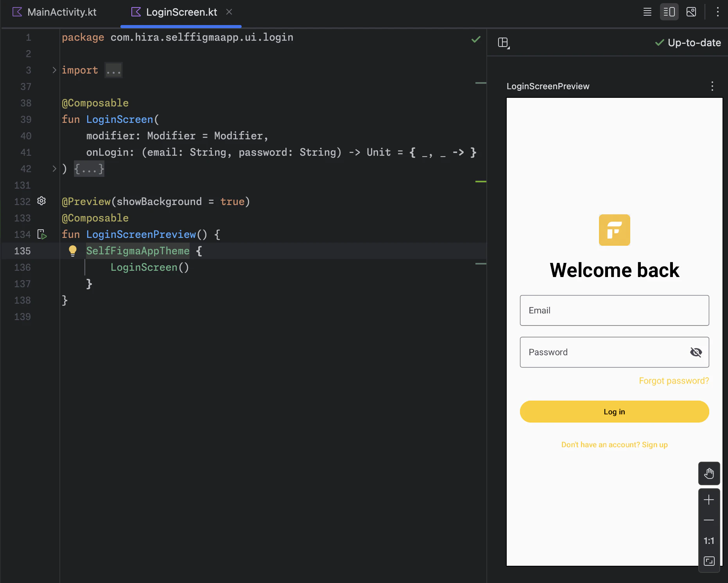Image resolution: width=728 pixels, height=583 pixels.
Task: Click the scrollbar change marker near line 37
Action: tap(481, 83)
